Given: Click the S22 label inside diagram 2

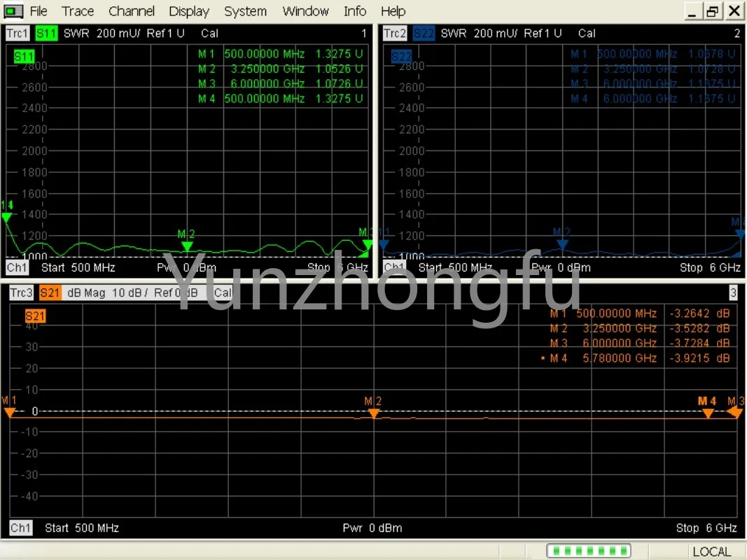Looking at the screenshot, I should click(401, 57).
